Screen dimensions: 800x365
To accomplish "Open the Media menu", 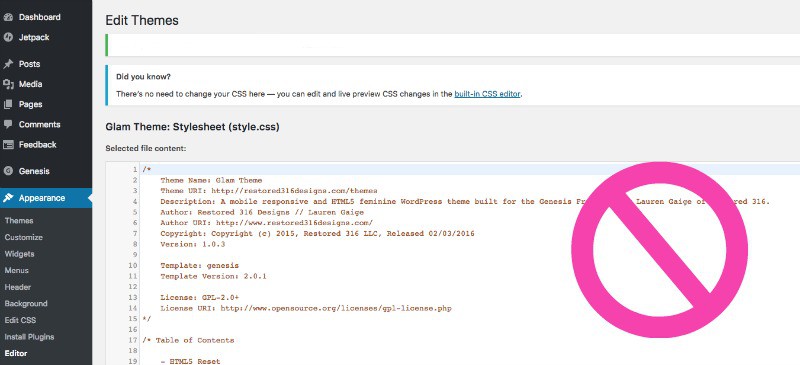I will click(30, 84).
